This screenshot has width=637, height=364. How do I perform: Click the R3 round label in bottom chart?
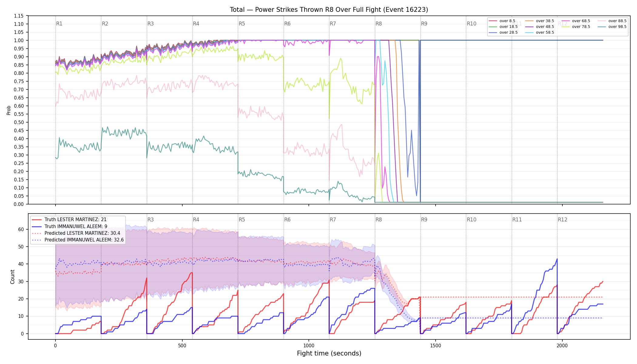click(x=150, y=220)
